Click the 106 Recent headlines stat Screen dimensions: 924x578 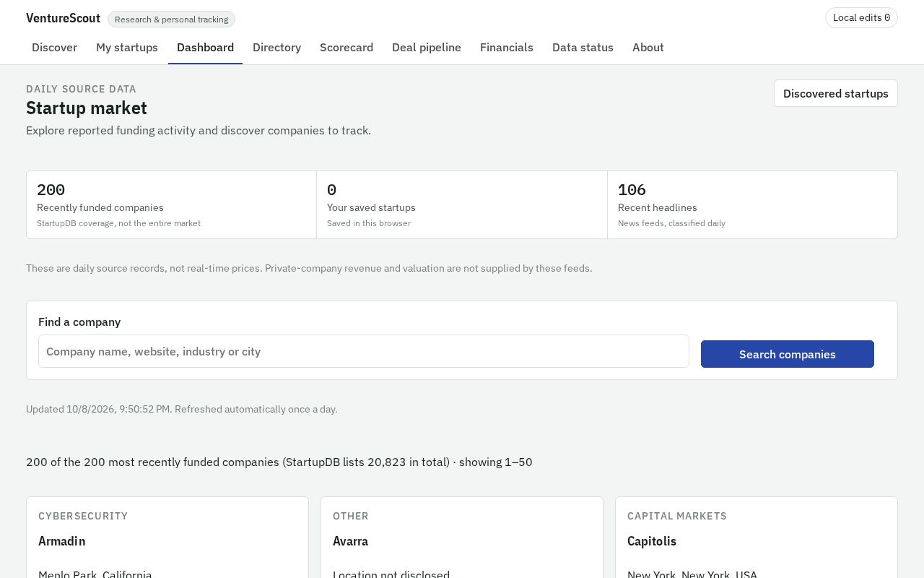752,205
